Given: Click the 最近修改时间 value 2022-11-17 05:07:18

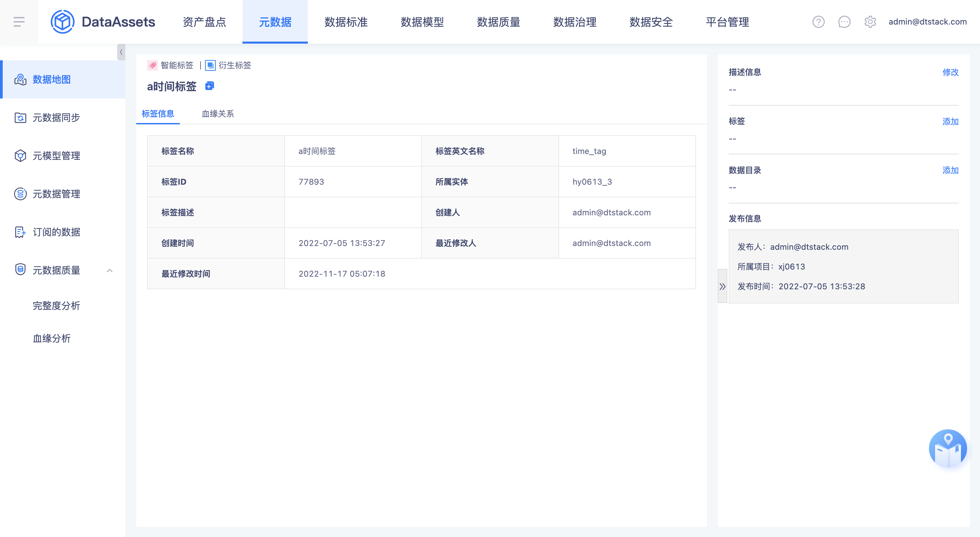Looking at the screenshot, I should pos(342,274).
